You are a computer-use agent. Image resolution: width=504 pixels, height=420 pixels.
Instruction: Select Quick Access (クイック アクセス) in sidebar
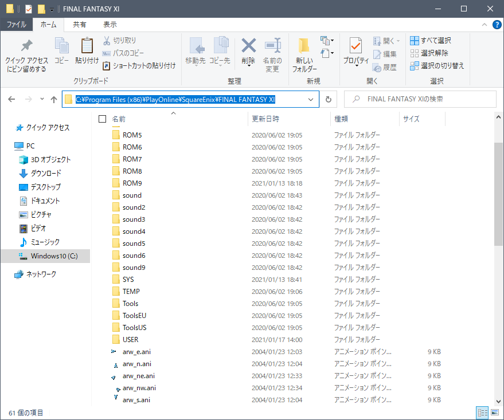[42, 128]
